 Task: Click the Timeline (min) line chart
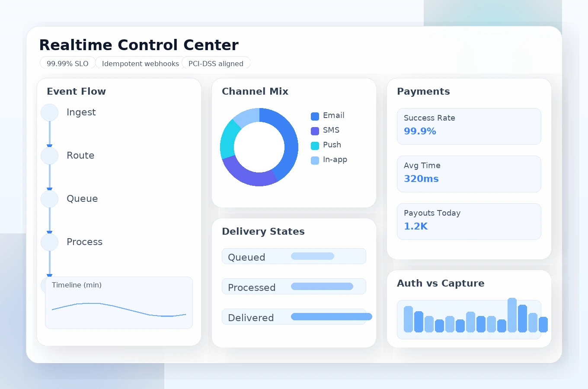119,309
